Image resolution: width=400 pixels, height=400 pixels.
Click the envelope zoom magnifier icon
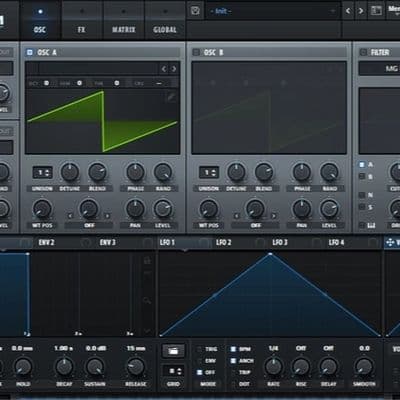click(x=147, y=301)
